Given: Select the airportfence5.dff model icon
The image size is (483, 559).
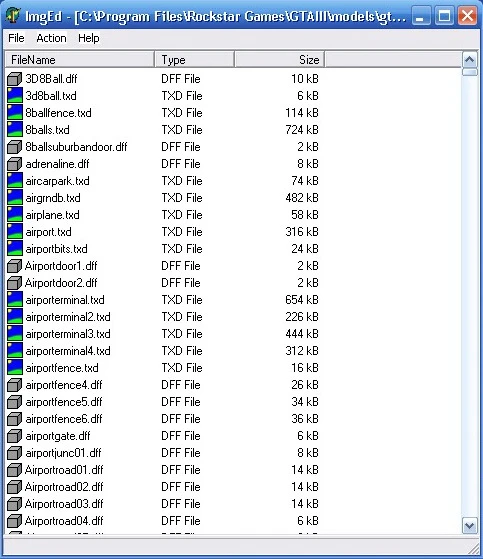Looking at the screenshot, I should click(15, 402).
